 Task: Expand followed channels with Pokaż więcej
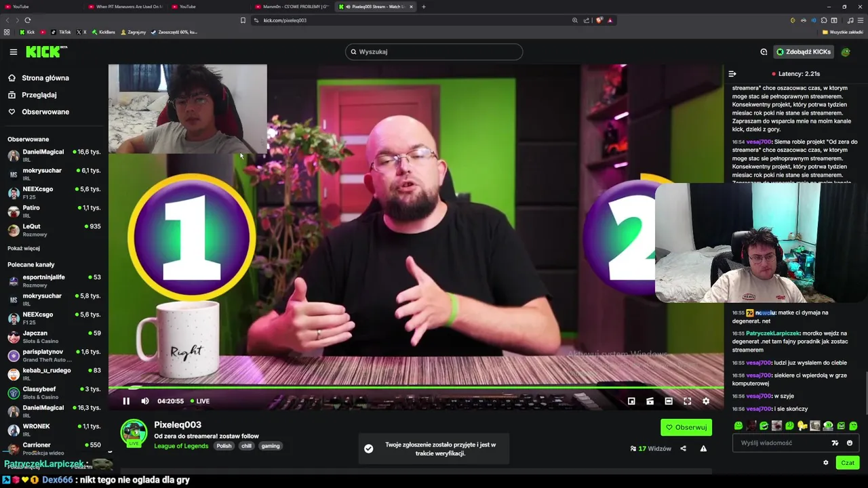tap(24, 248)
